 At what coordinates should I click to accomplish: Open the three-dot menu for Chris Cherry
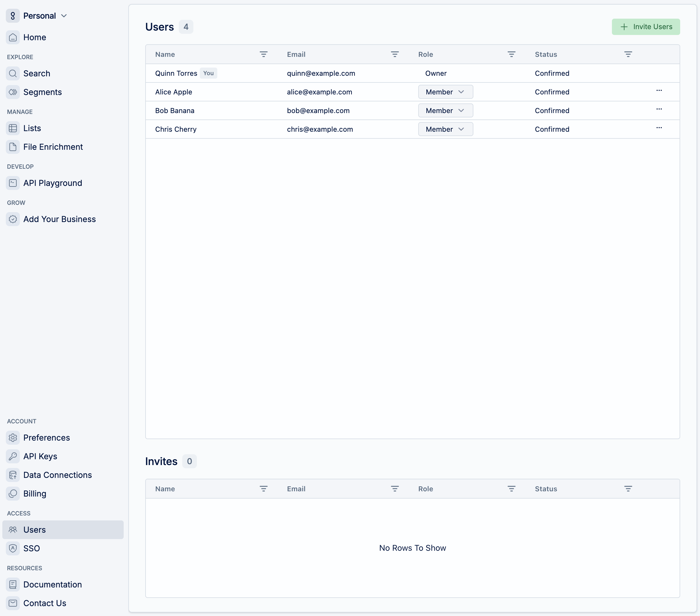[659, 128]
